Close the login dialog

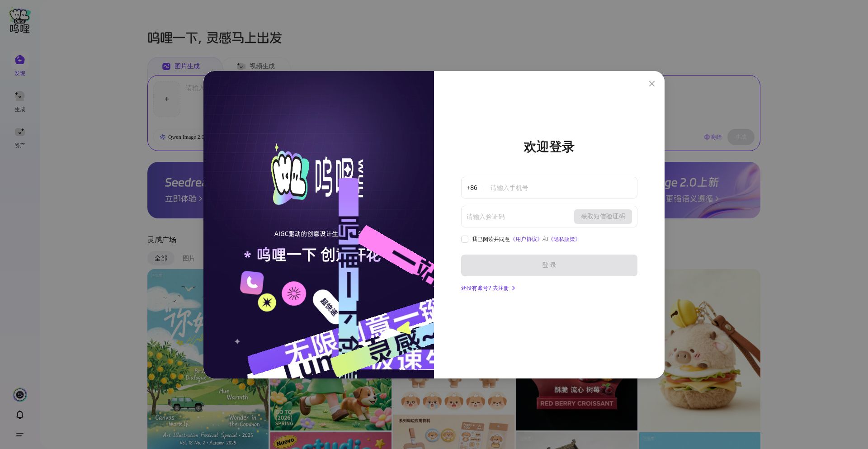(651, 84)
